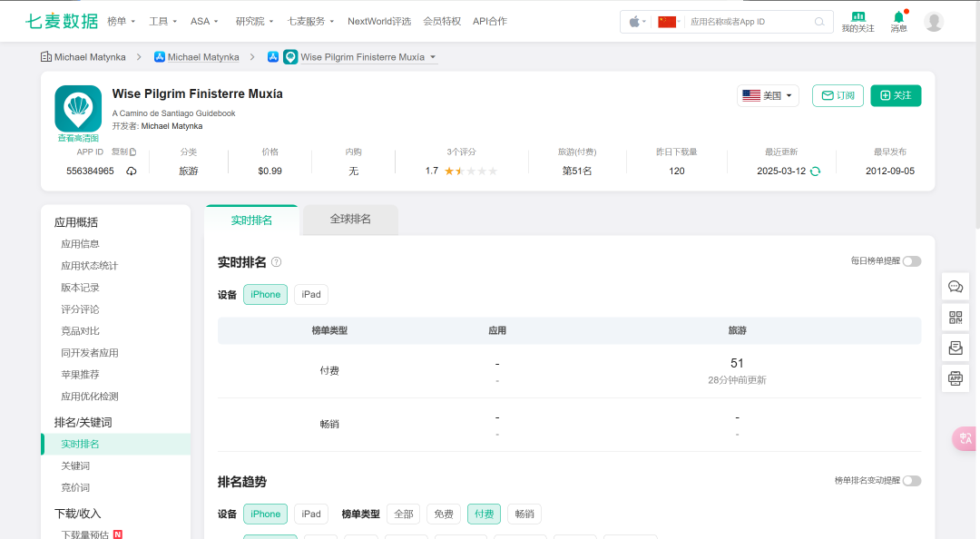The height and width of the screenshot is (539, 980).
Task: Open the China flag region selector
Action: [668, 22]
